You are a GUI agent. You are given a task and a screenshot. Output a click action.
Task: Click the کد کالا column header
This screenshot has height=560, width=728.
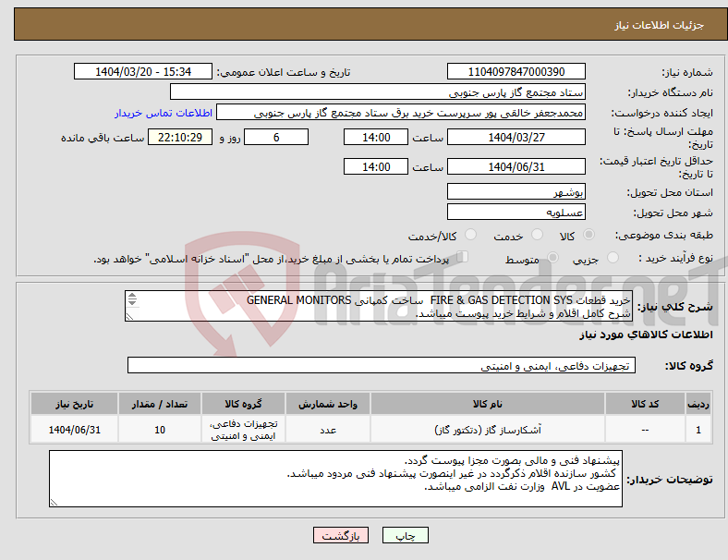coord(645,404)
